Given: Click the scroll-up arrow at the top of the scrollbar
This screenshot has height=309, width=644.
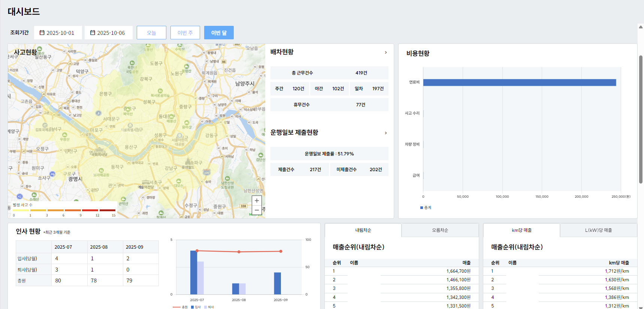Looking at the screenshot, I should (x=641, y=27).
